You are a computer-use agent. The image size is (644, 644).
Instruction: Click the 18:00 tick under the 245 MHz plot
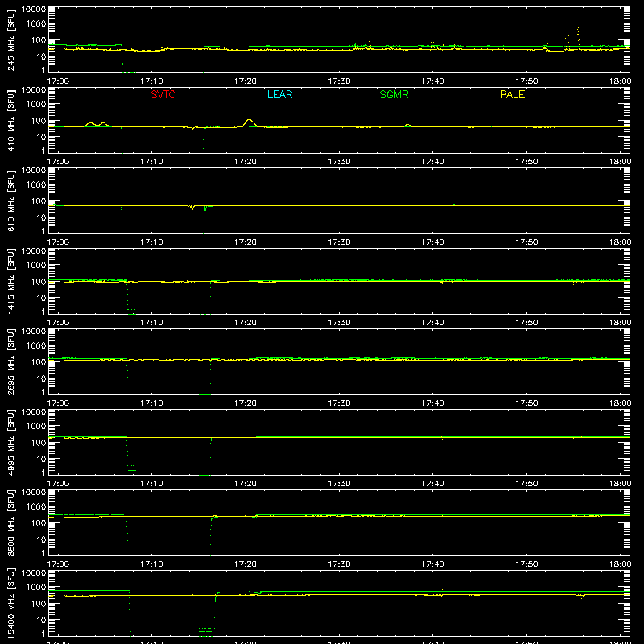620,81
